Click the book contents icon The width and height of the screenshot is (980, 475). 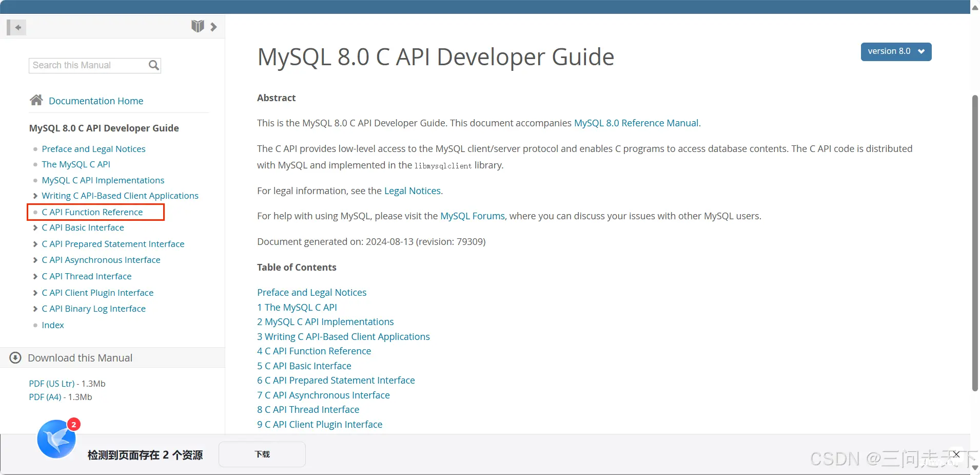coord(198,26)
